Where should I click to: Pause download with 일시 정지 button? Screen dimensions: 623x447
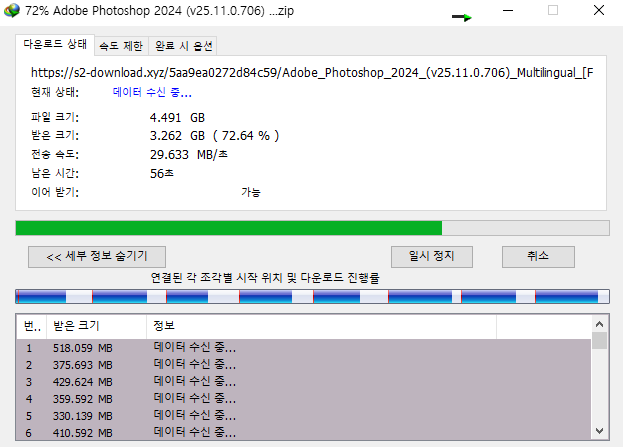pyautogui.click(x=432, y=257)
